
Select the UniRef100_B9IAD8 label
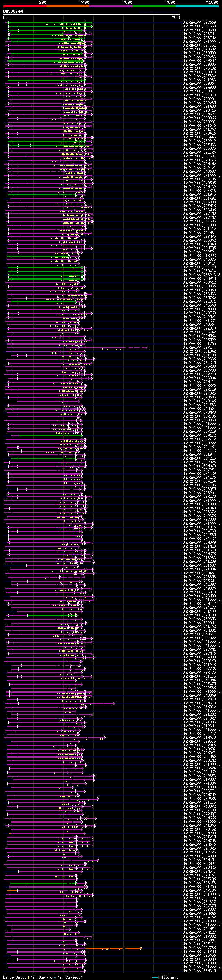tap(199, 106)
